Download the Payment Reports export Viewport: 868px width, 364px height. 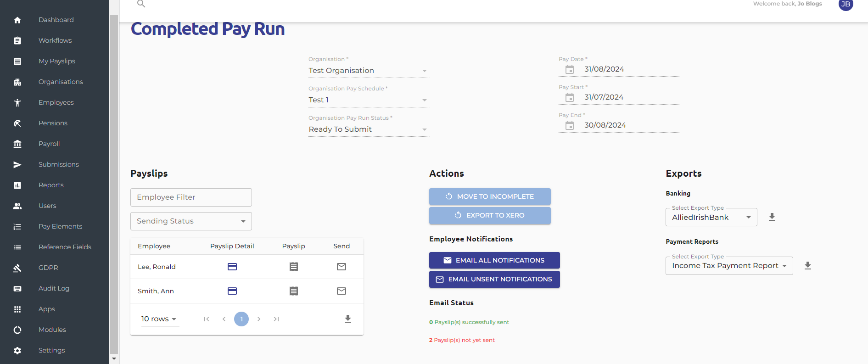tap(808, 266)
